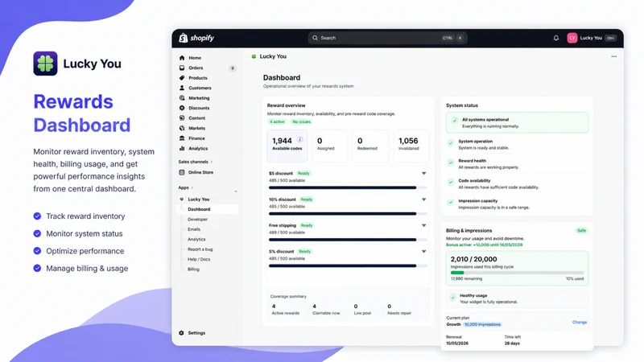
Task: Click the impressions usage progress bar
Action: point(517,273)
